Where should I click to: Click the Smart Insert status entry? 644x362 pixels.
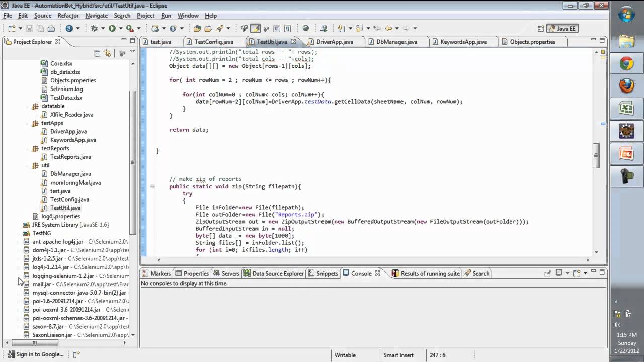click(398, 355)
